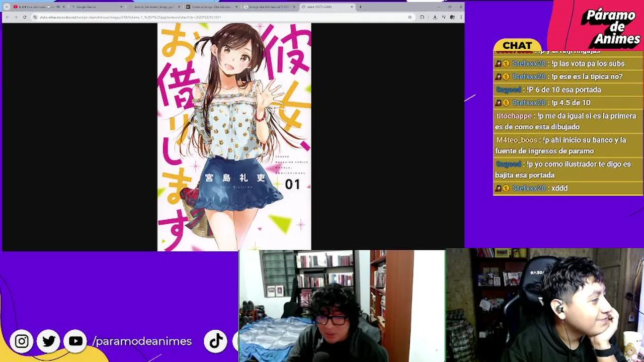Click the Instagram icon in the overlay

22,341
